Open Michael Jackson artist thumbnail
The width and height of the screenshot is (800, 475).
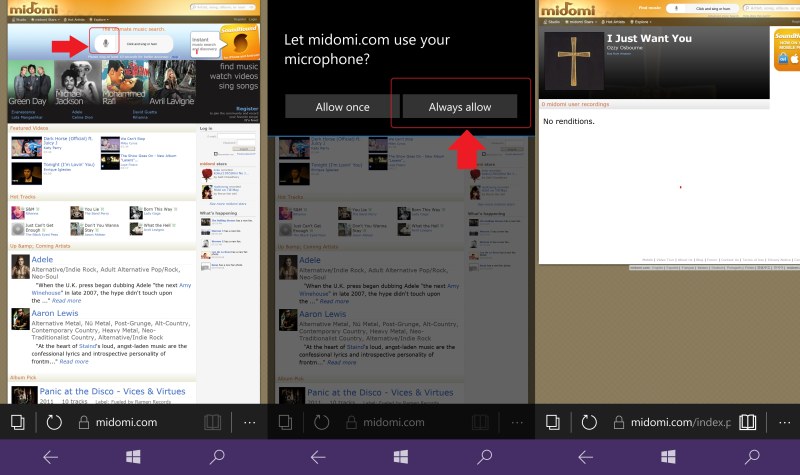click(77, 83)
